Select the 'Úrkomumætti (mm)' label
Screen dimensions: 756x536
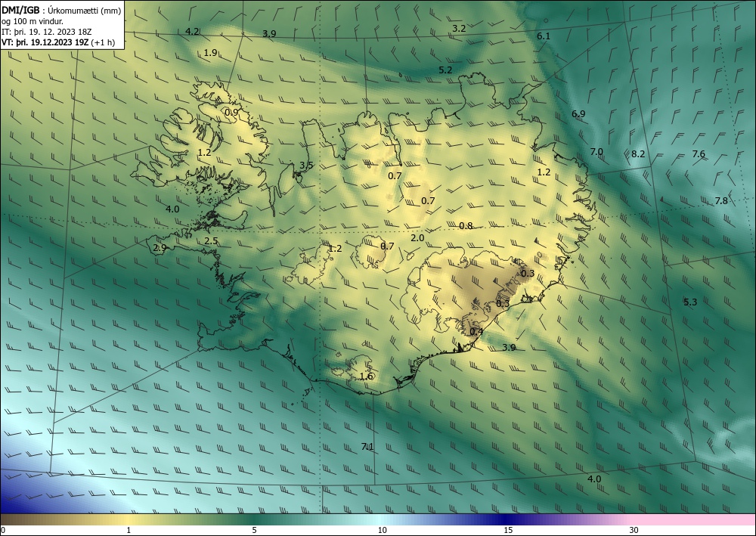click(85, 11)
